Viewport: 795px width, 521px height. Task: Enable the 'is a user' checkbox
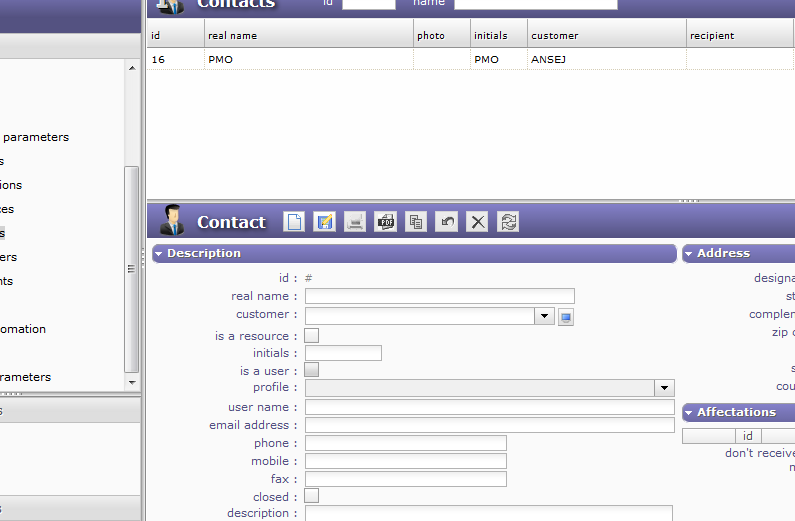pyautogui.click(x=312, y=371)
